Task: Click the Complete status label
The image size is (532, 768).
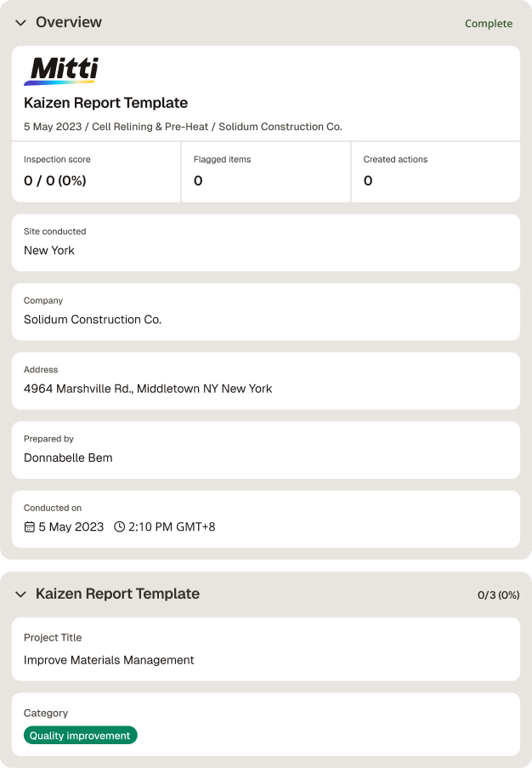Action: 489,24
